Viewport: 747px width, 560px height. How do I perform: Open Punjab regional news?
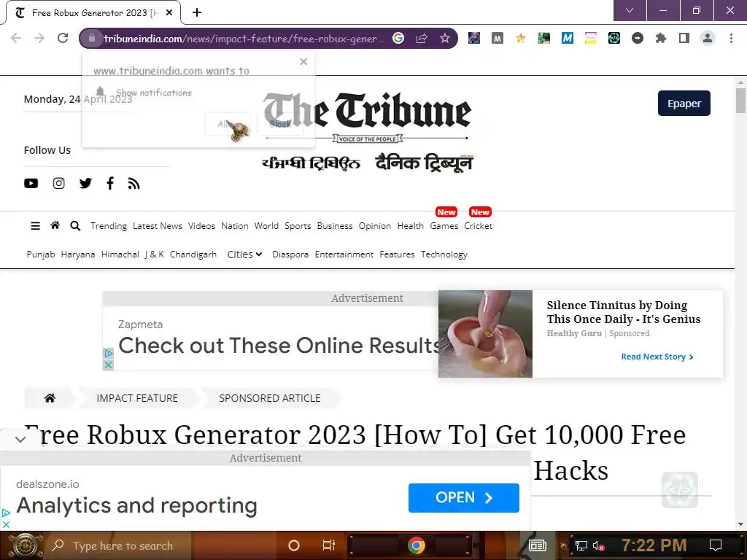(41, 254)
